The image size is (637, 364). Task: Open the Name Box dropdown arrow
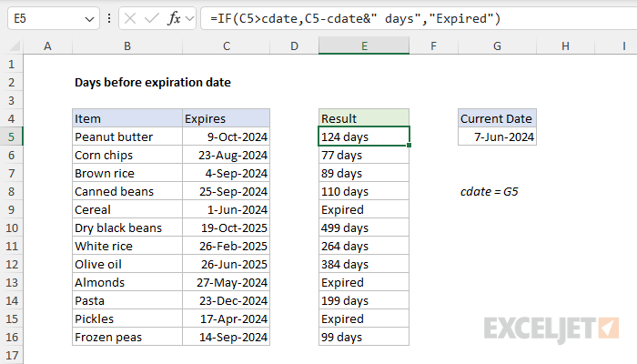pos(89,19)
